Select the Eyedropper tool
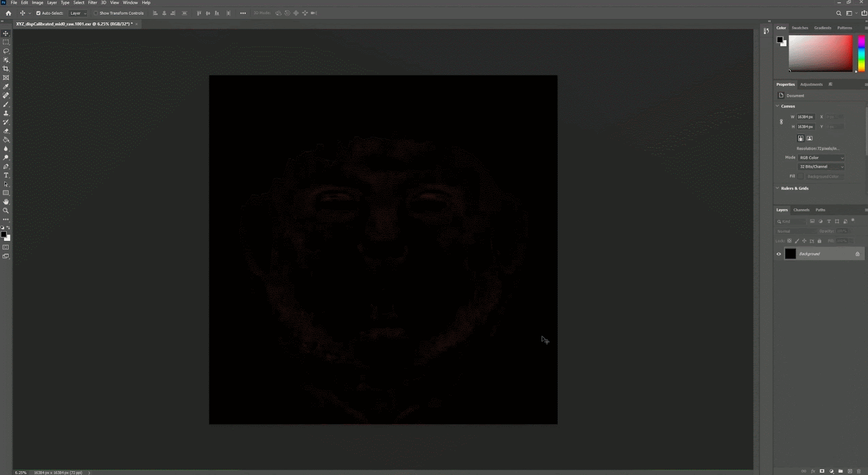This screenshot has height=475, width=868. click(x=6, y=86)
